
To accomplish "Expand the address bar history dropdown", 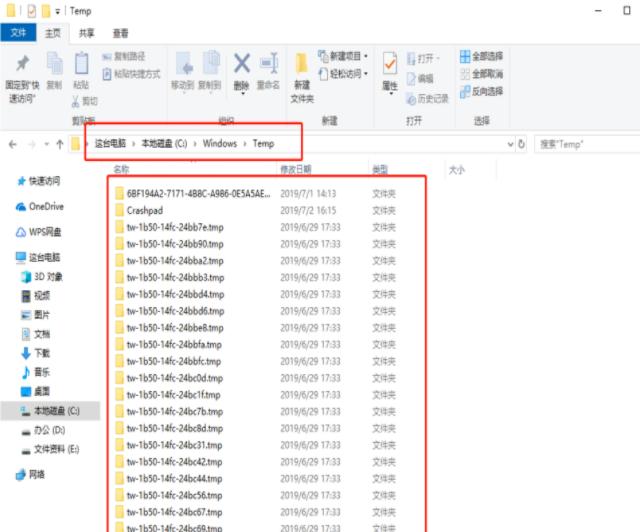I will [x=510, y=144].
